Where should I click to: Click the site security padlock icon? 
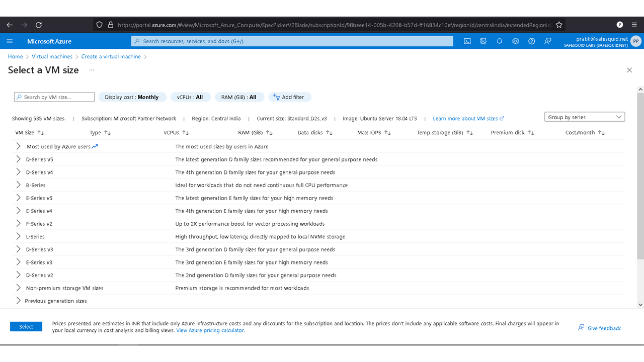111,25
